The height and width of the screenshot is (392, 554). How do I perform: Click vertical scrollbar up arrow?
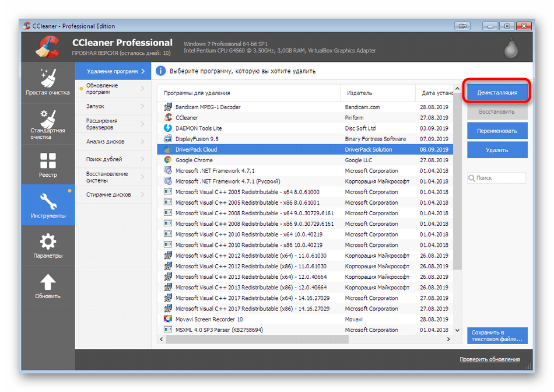pos(458,89)
